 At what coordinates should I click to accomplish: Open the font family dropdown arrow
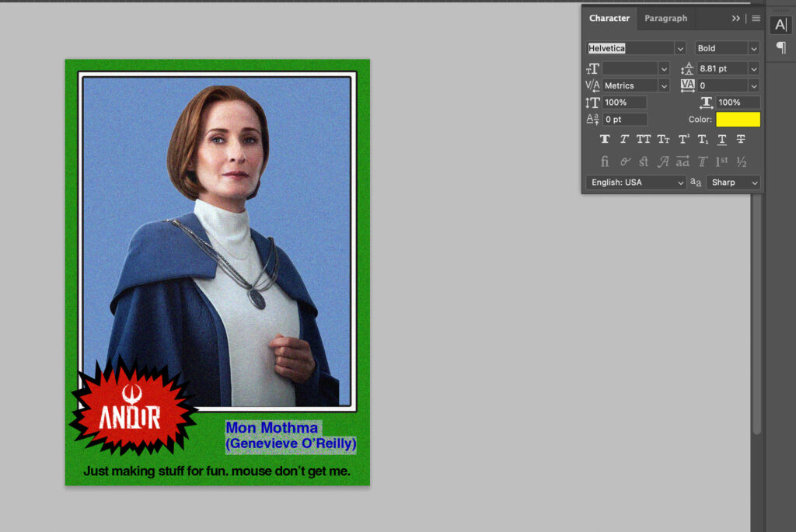[680, 49]
